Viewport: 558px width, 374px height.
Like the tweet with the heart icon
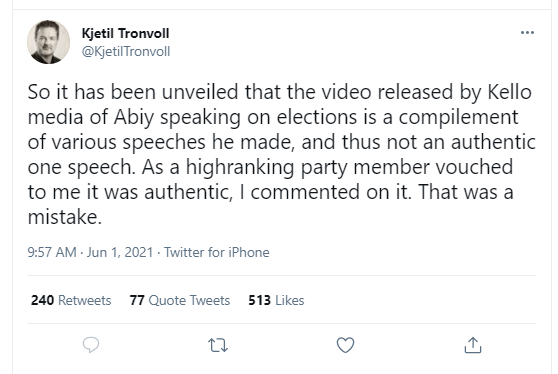(345, 345)
